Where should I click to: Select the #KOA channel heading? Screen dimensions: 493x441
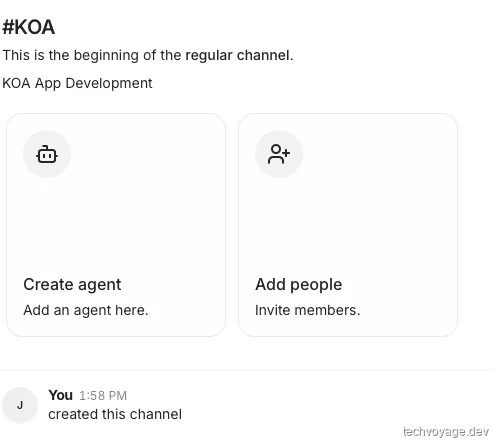(x=29, y=27)
